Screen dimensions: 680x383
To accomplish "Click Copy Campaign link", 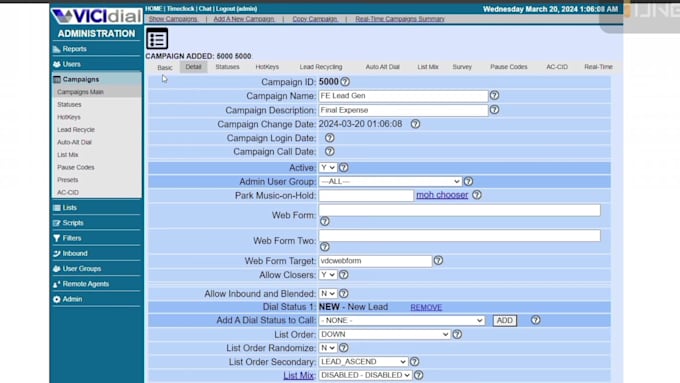I will tap(314, 19).
